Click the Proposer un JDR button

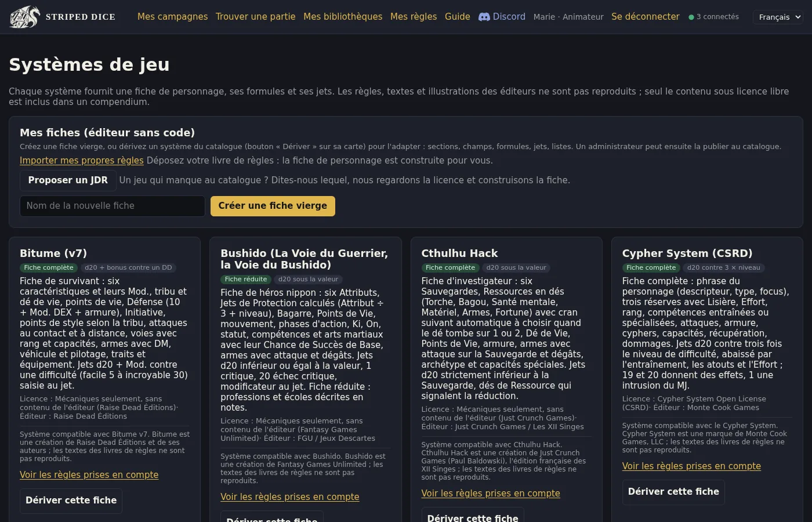(68, 180)
